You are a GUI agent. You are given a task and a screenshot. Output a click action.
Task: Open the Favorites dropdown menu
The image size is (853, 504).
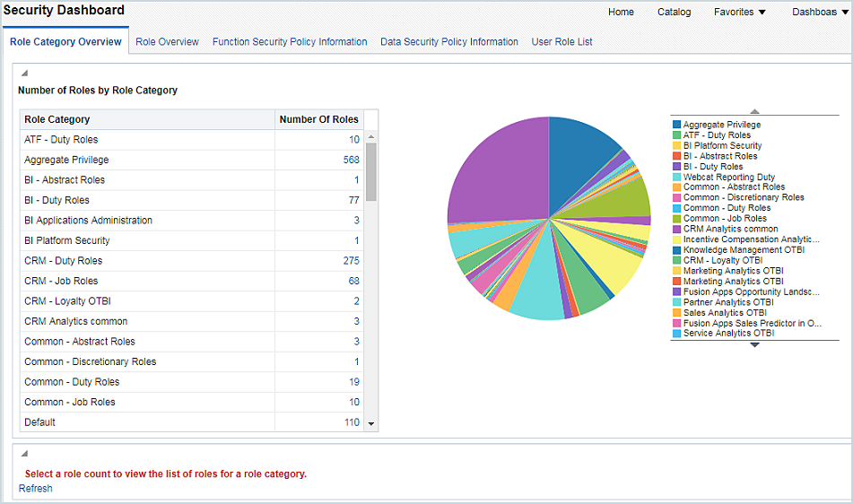740,12
